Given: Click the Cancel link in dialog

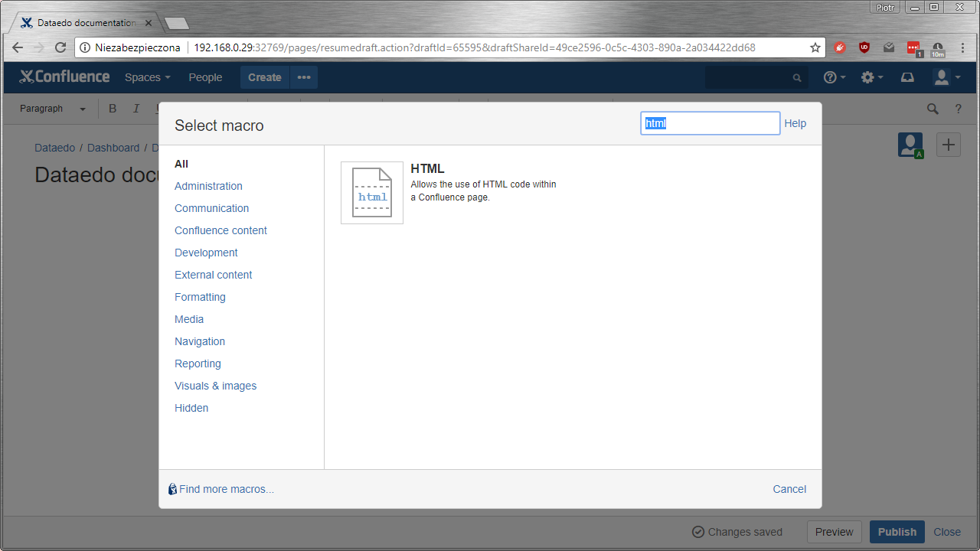Looking at the screenshot, I should pyautogui.click(x=789, y=489).
